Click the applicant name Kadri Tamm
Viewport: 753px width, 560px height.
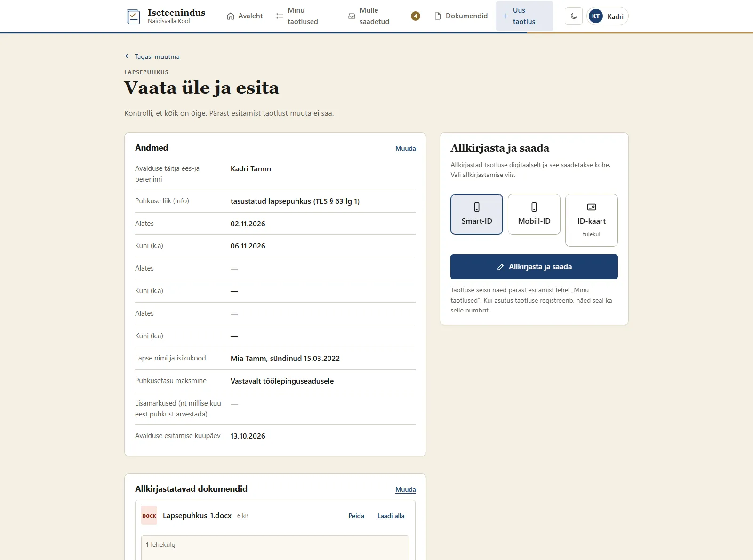click(251, 169)
